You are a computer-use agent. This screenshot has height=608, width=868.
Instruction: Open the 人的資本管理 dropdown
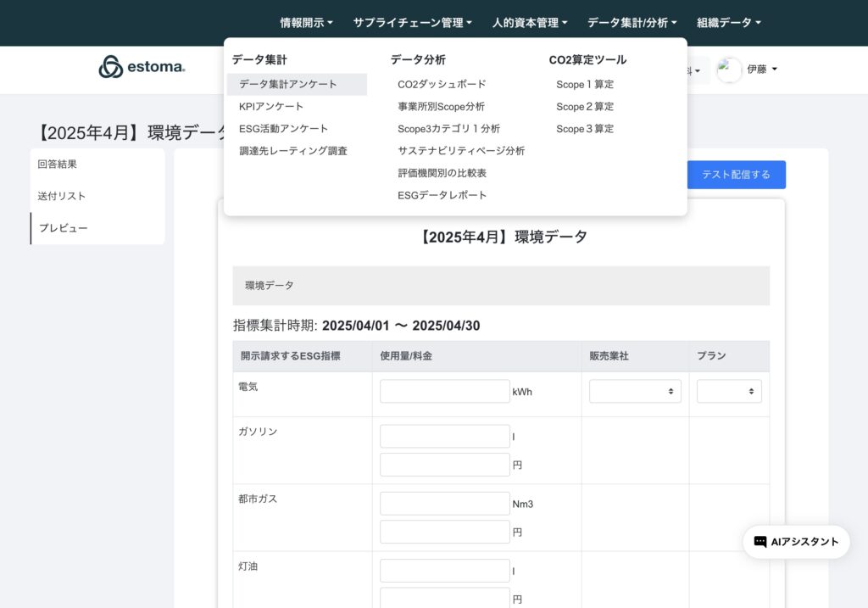click(x=530, y=23)
